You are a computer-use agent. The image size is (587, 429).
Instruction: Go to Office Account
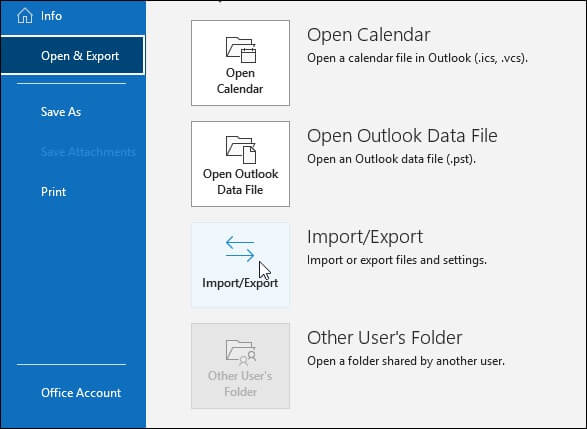(81, 393)
